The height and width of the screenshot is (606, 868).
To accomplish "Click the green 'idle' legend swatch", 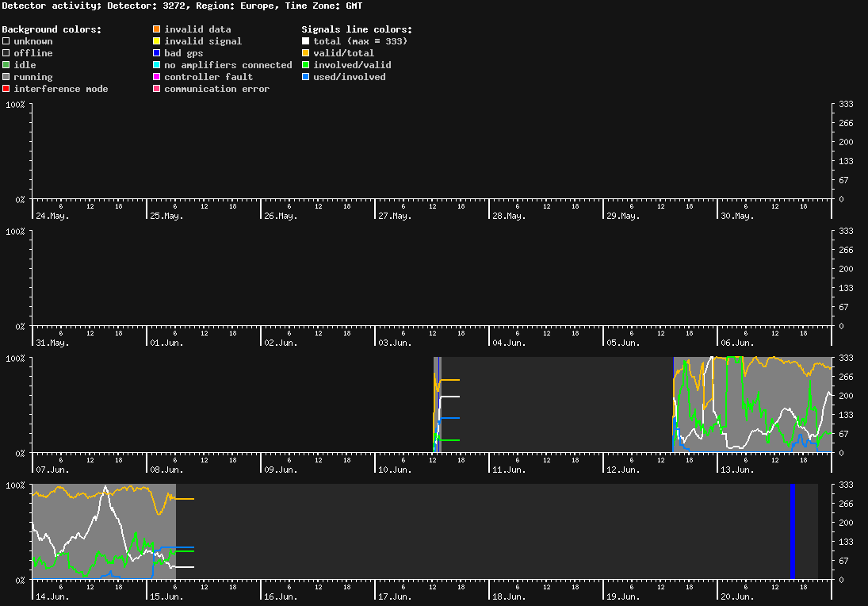I will (x=6, y=65).
